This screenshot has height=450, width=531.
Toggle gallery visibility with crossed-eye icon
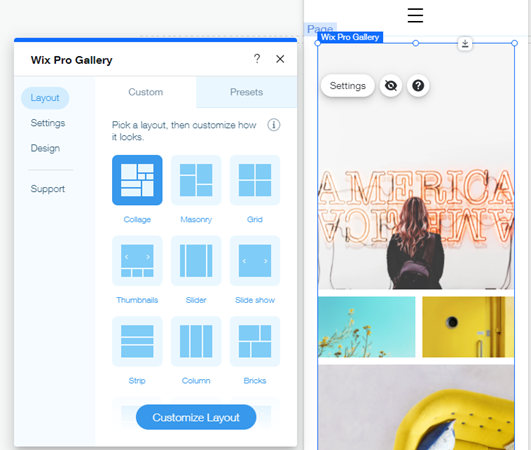point(391,86)
